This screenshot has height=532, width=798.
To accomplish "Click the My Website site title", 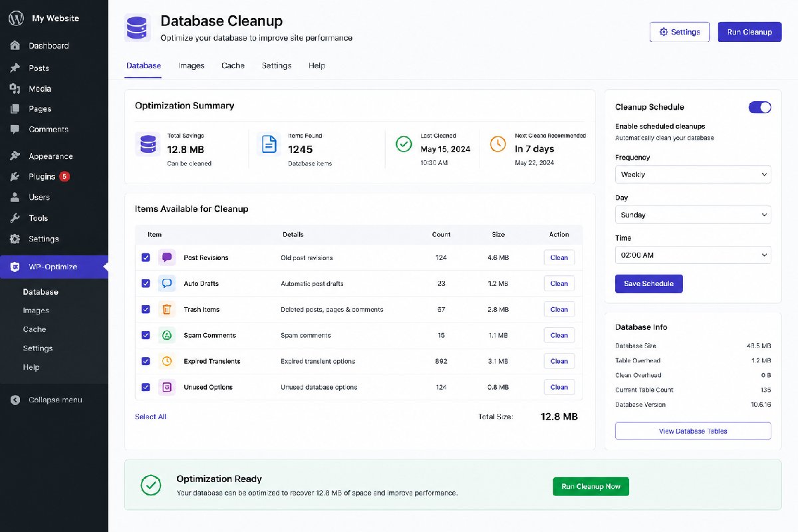I will (56, 19).
